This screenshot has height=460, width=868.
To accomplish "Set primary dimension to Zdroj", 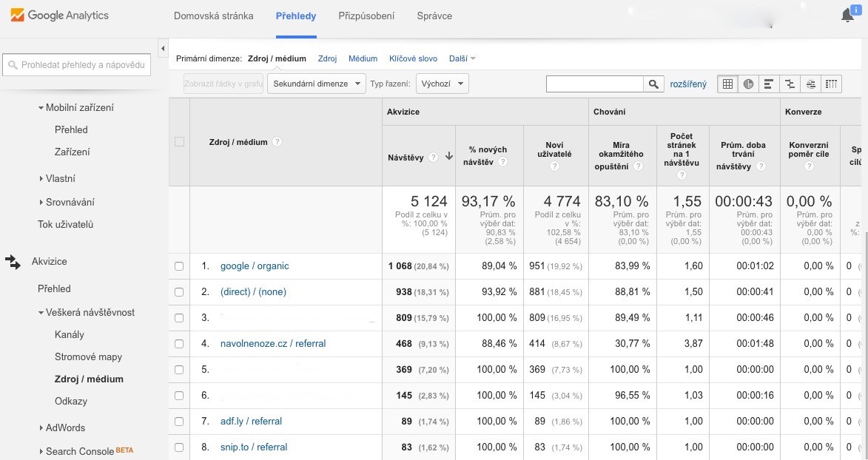I will coord(327,58).
